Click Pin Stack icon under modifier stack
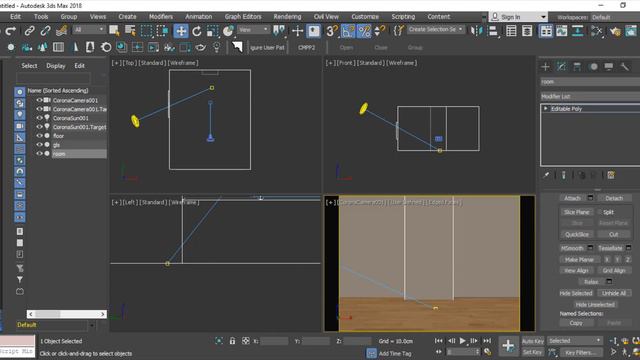The height and width of the screenshot is (360, 640). (546, 175)
